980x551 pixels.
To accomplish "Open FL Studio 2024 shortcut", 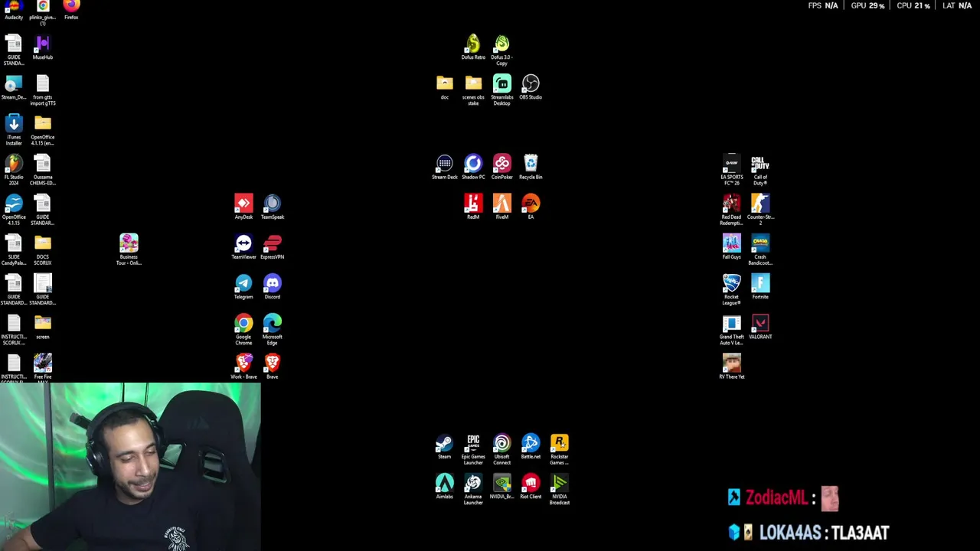I will coord(14,169).
